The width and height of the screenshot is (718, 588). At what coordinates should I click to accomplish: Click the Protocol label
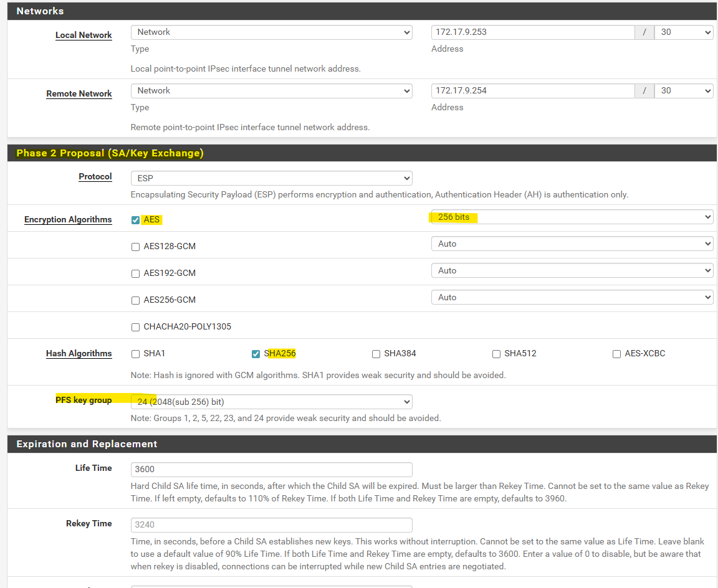95,177
